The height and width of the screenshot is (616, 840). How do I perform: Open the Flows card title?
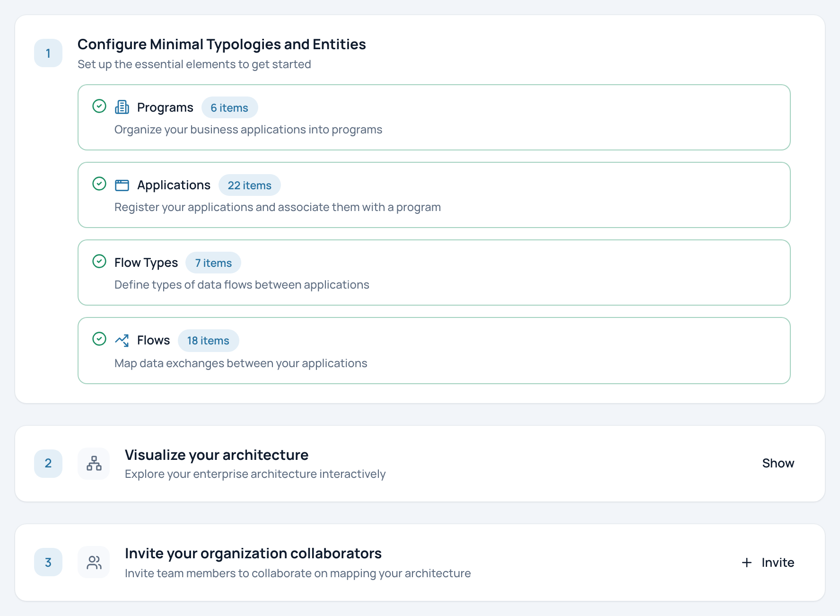(153, 340)
